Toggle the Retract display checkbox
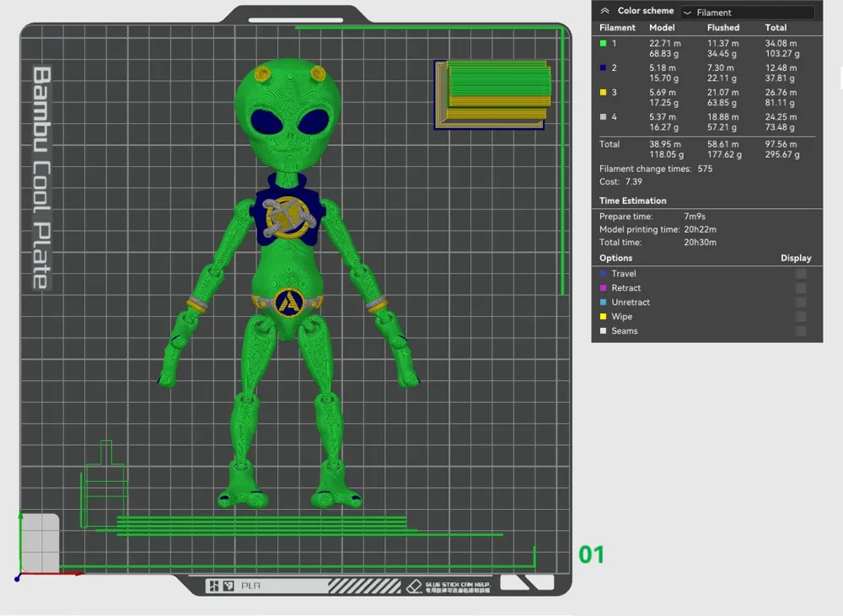Viewport: 843px width, 616px height. tap(799, 287)
